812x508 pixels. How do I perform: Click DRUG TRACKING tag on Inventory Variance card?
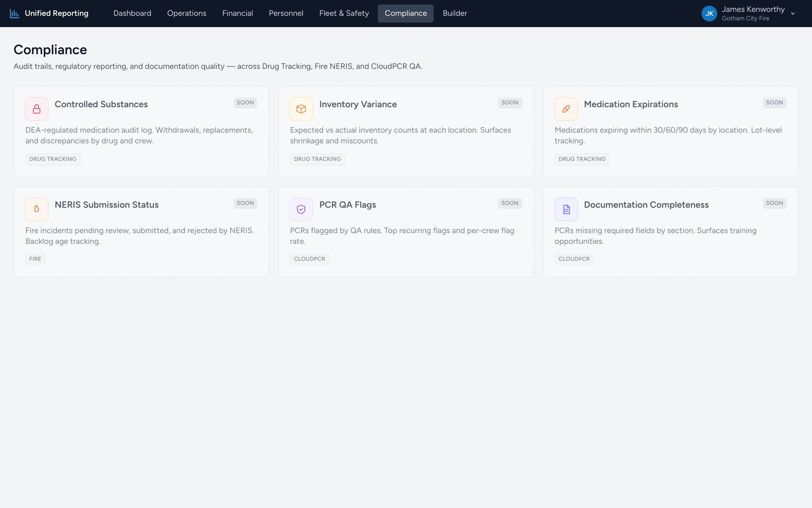[317, 159]
